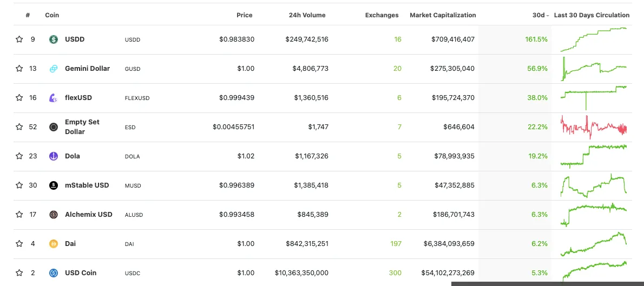The width and height of the screenshot is (644, 286).
Task: View flexUSD circulation sparkline chart
Action: [x=594, y=98]
